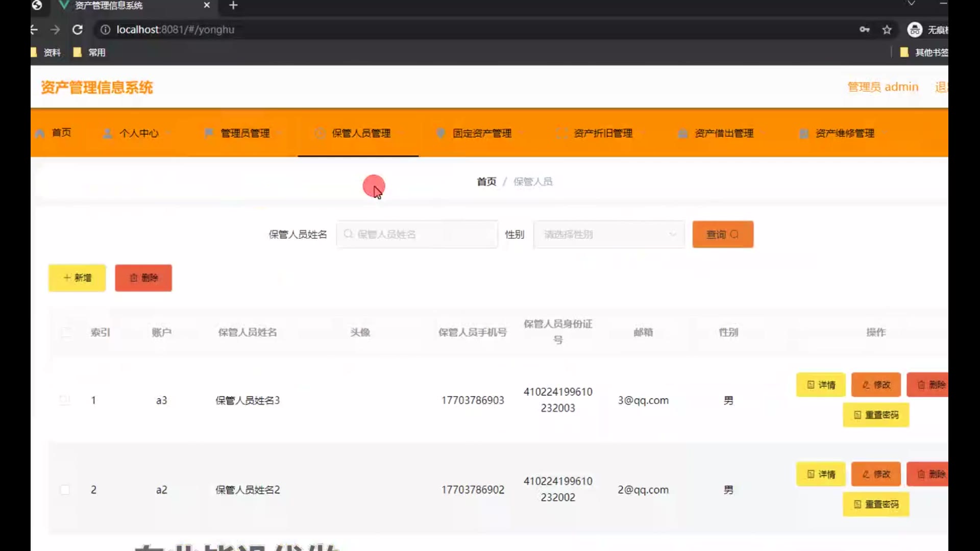Click the account cell a3
Viewport: 980px width, 551px height.
161,400
